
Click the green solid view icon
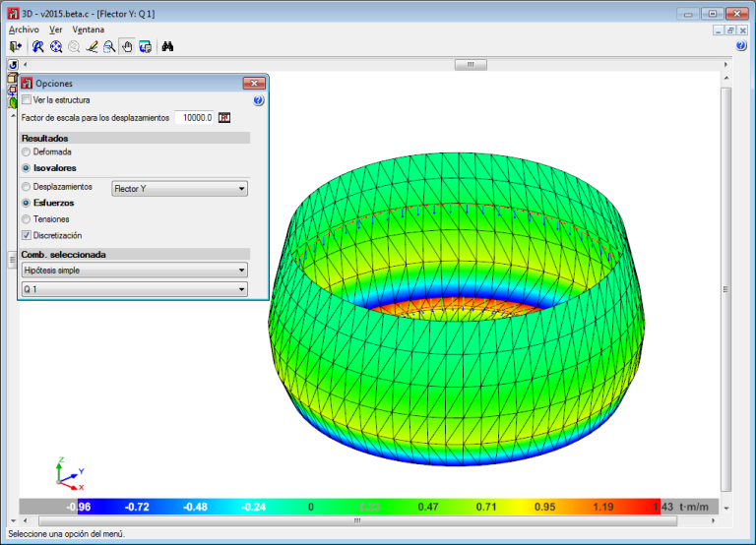(x=12, y=102)
